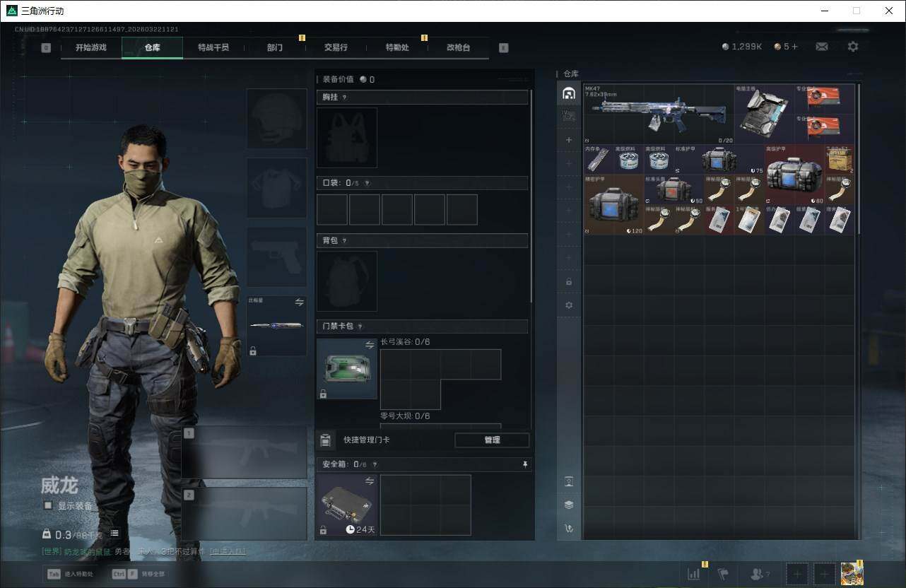Expand the weight details list icon
Viewport: 906px width, 588px height.
coord(114,533)
